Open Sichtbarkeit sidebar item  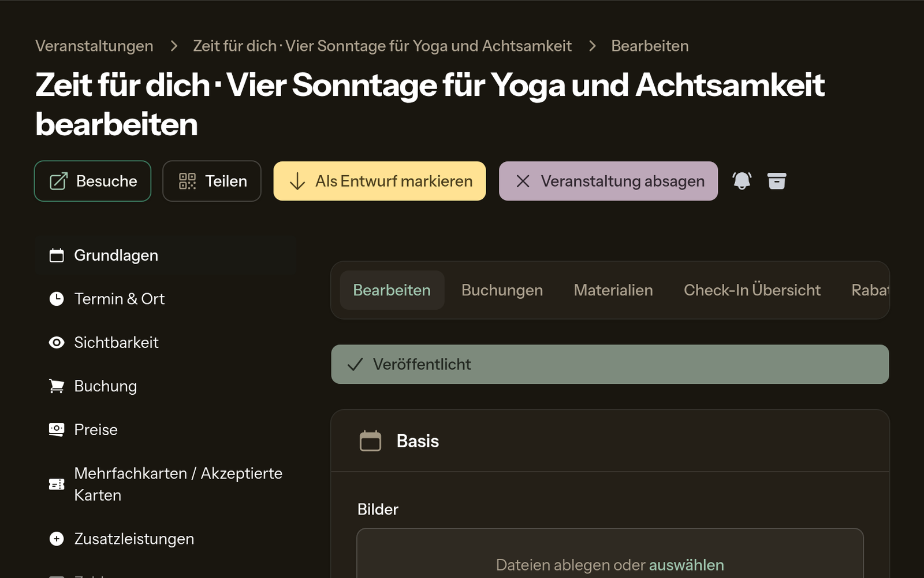[x=165, y=342]
